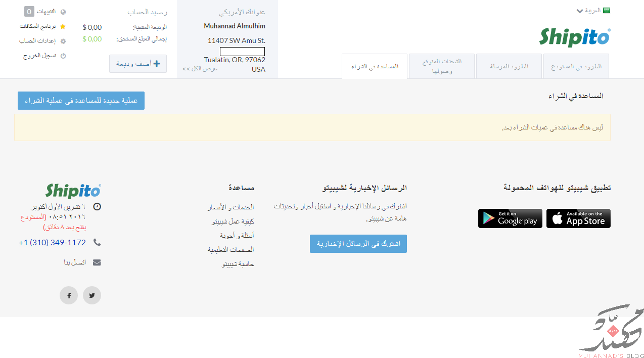The width and height of the screenshot is (644, 358).
Task: Click the عرض الكل view all link
Action: click(x=200, y=69)
